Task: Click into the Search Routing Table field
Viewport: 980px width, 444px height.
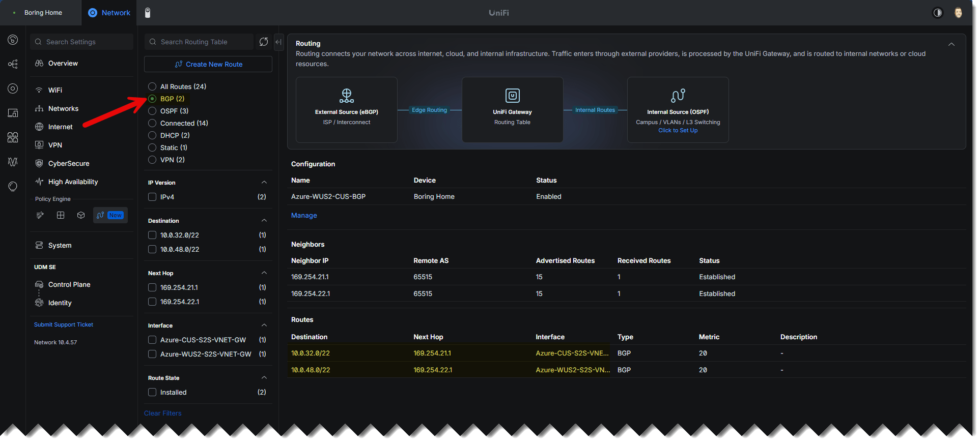Action: (199, 42)
